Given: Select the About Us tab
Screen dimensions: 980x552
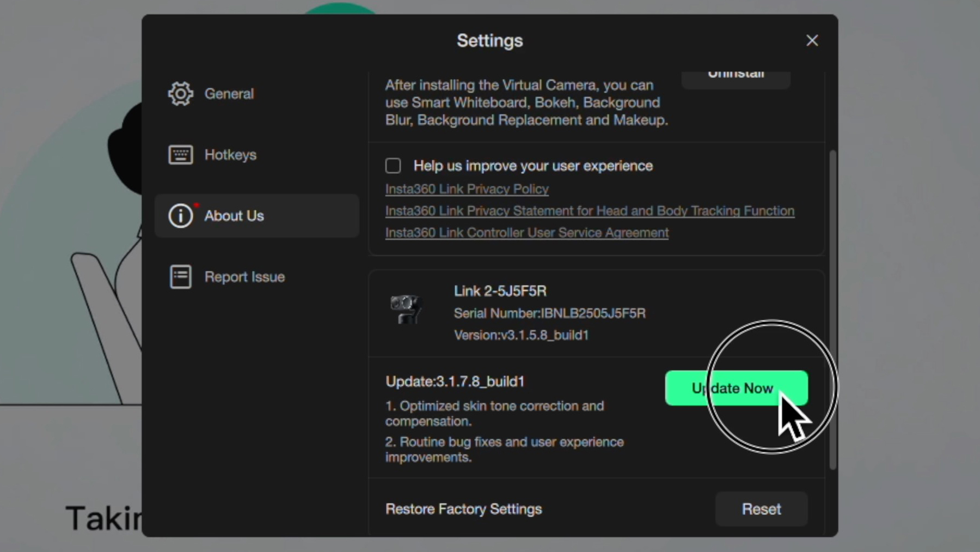Looking at the screenshot, I should (256, 216).
